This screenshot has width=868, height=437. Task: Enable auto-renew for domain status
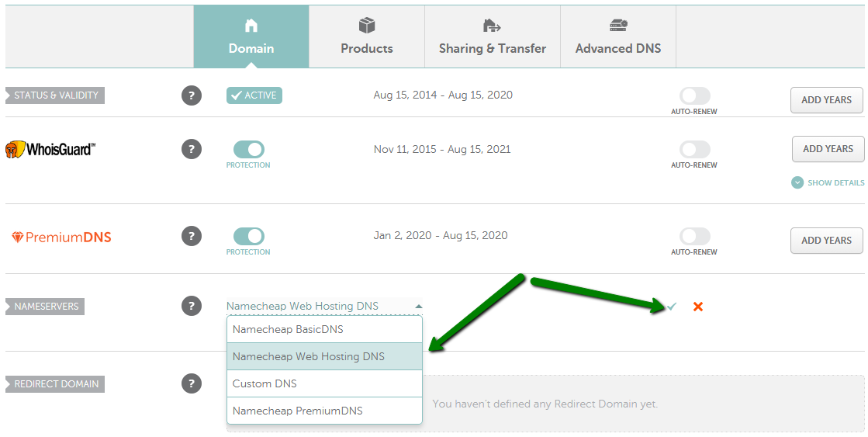pos(695,95)
